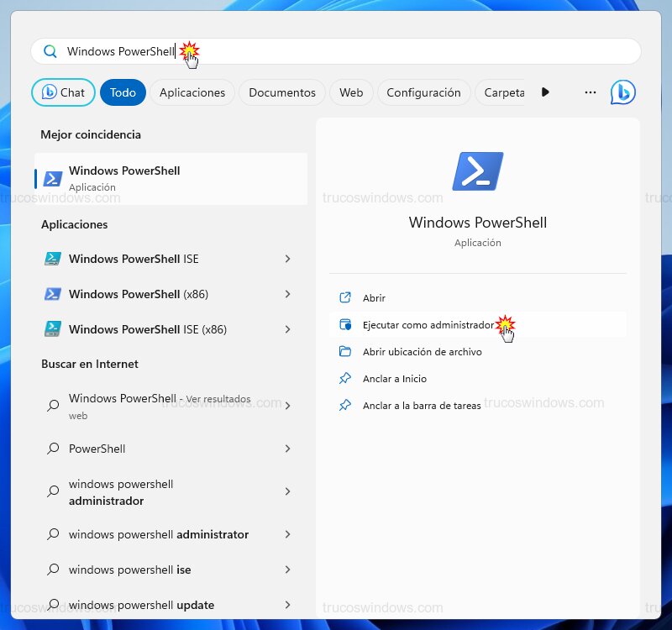This screenshot has width=672, height=630.
Task: Click the Windows PowerShell icon under Mejor coincidencia
Action: (x=52, y=178)
